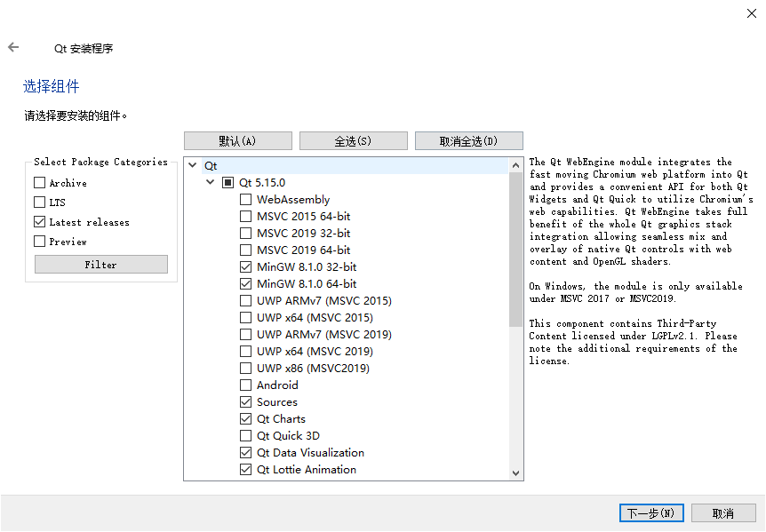
Task: Select the Sources row label
Action: click(x=277, y=402)
